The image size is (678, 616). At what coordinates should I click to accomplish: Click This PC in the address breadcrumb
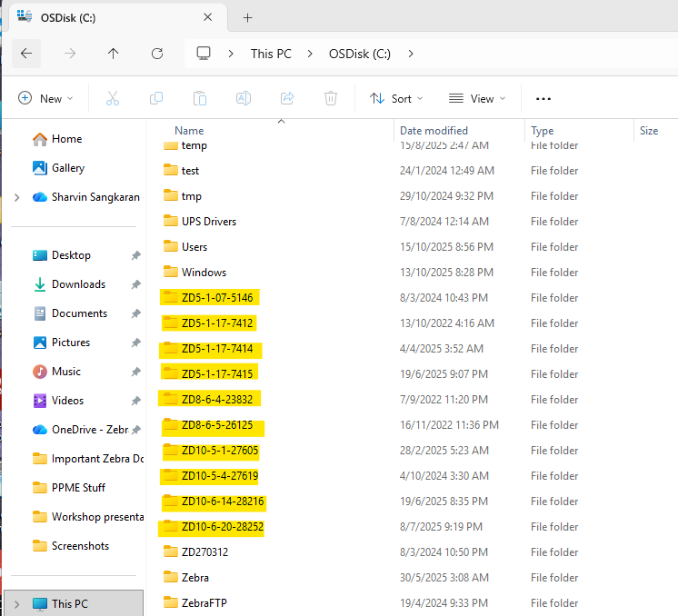271,54
